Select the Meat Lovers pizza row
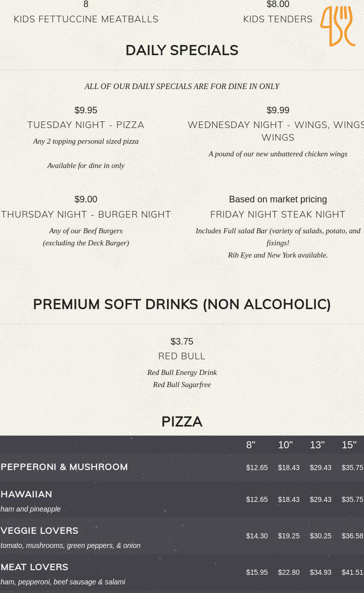 (34, 567)
